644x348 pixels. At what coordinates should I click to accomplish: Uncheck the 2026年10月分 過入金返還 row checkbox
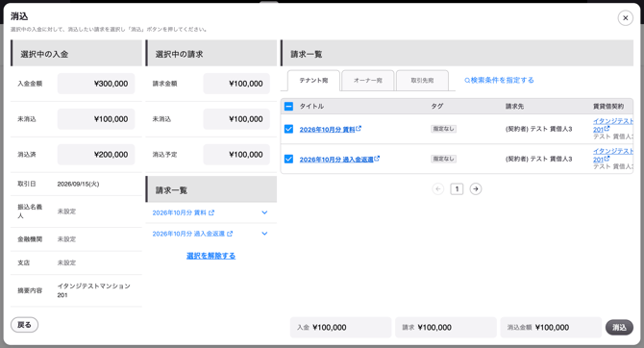[288, 159]
